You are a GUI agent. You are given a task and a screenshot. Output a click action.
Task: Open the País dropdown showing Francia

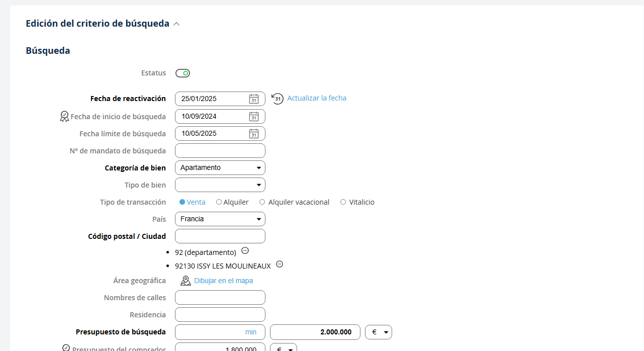click(220, 219)
